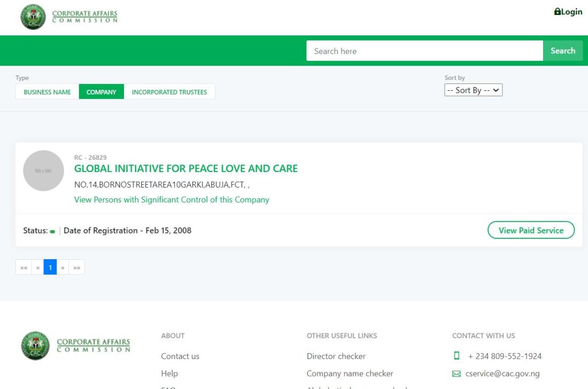Image resolution: width=588 pixels, height=389 pixels.
Task: Go to next page of results
Action: 63,267
